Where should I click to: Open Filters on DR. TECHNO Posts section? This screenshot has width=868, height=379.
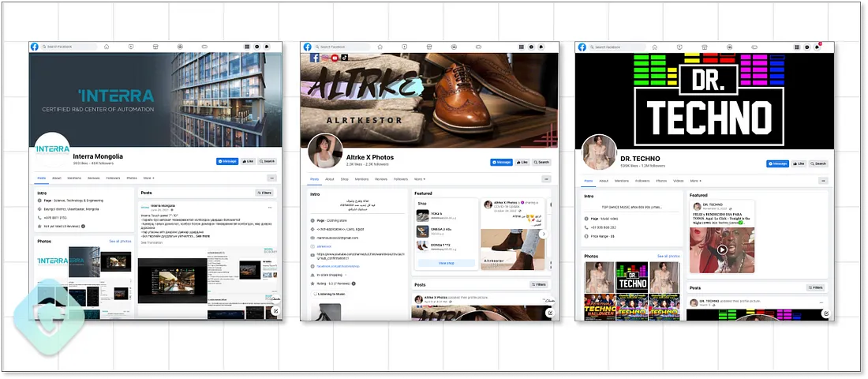(815, 287)
